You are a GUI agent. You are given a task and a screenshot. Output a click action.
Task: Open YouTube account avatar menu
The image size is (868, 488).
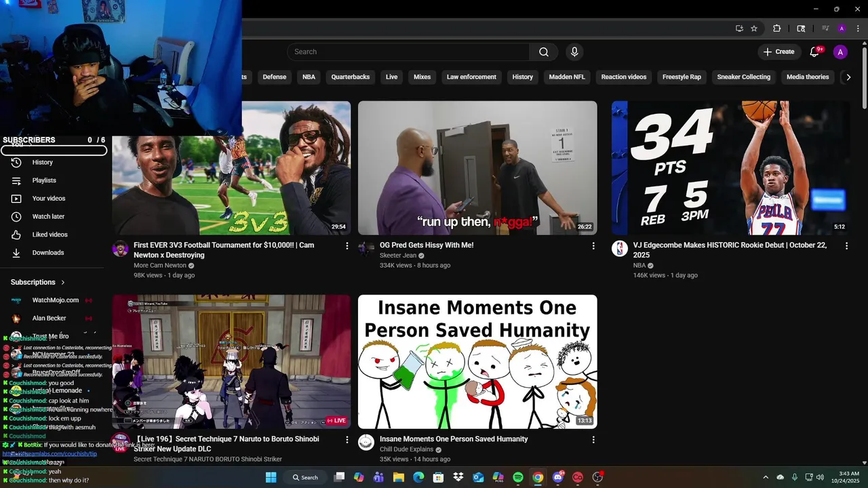pyautogui.click(x=840, y=52)
